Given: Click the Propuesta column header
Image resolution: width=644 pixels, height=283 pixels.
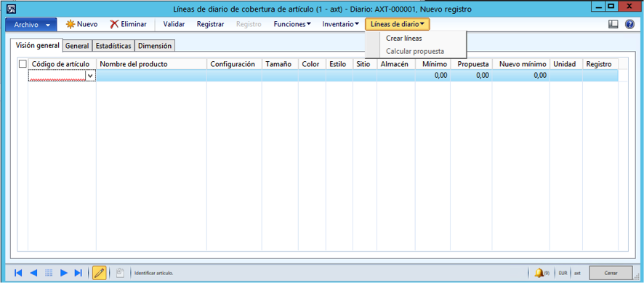Looking at the screenshot, I should coord(471,64).
